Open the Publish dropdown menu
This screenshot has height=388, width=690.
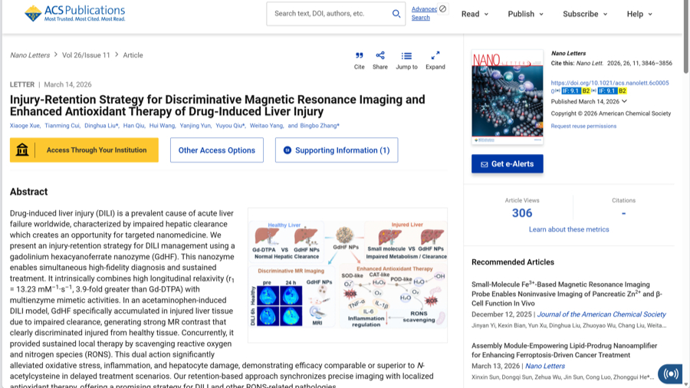pyautogui.click(x=525, y=14)
